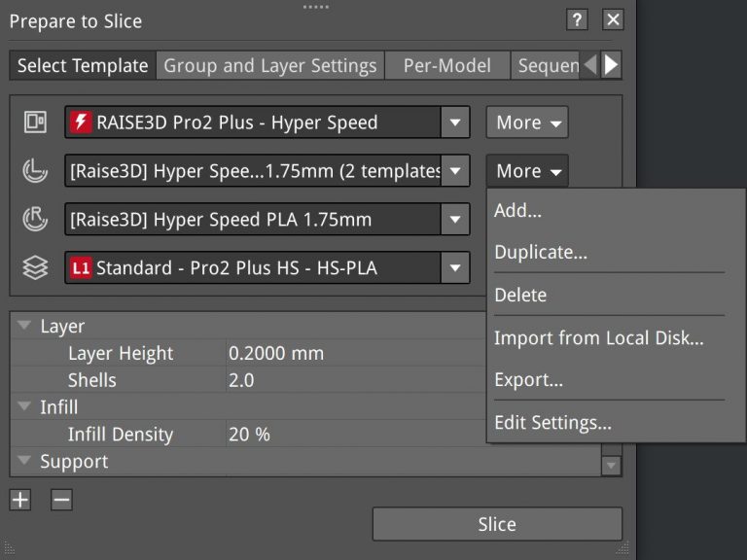Click the red Hyper Speed lightning badge
The height and width of the screenshot is (560, 747).
pos(81,122)
